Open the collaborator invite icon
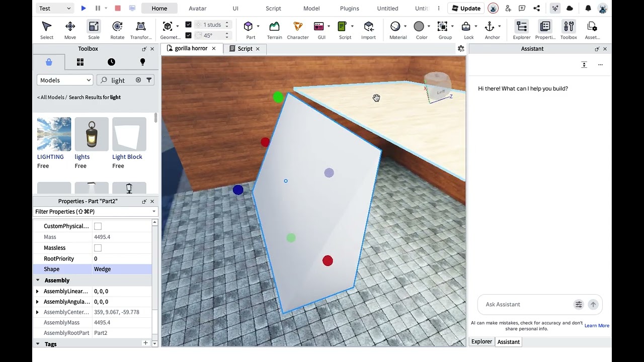Image resolution: width=644 pixels, height=362 pixels. [x=508, y=8]
